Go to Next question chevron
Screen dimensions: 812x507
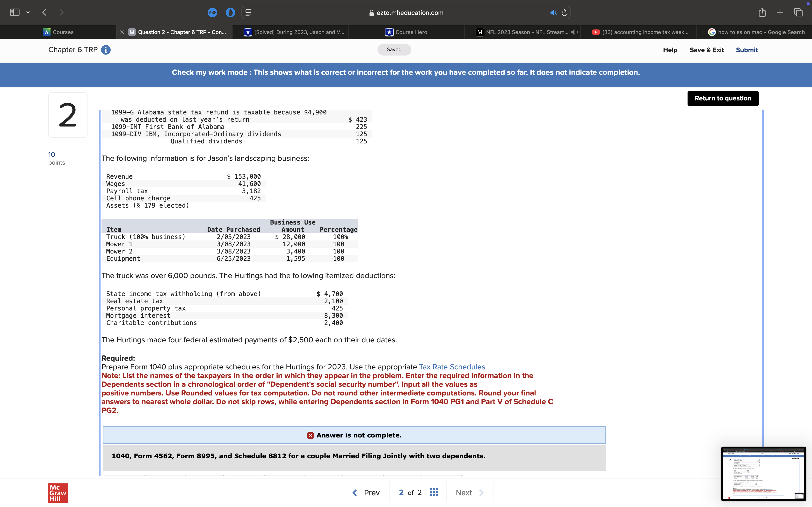(481, 493)
